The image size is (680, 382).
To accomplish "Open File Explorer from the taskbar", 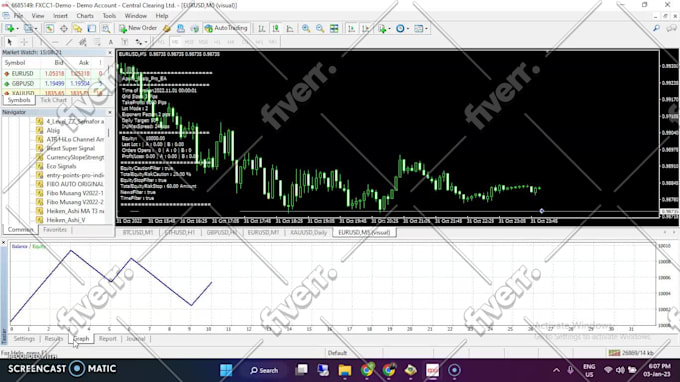I will tap(345, 370).
